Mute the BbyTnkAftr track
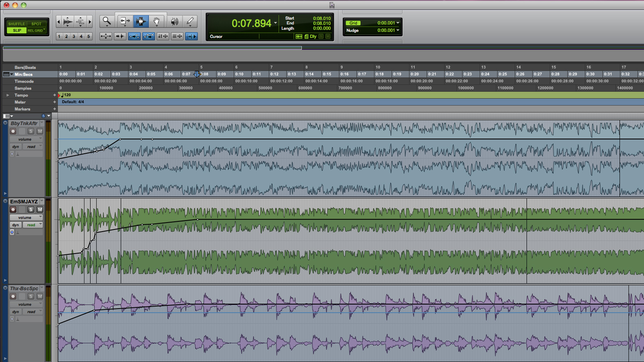 tap(40, 131)
